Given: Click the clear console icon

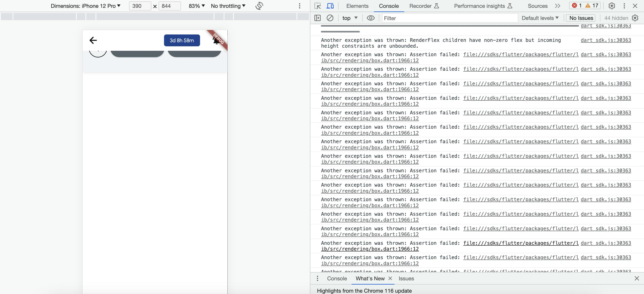Looking at the screenshot, I should [x=330, y=18].
